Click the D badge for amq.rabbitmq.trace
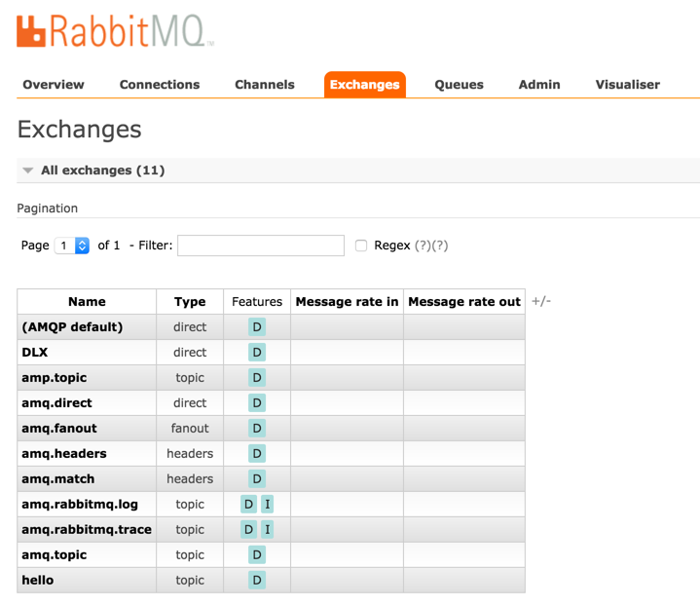 tap(248, 530)
